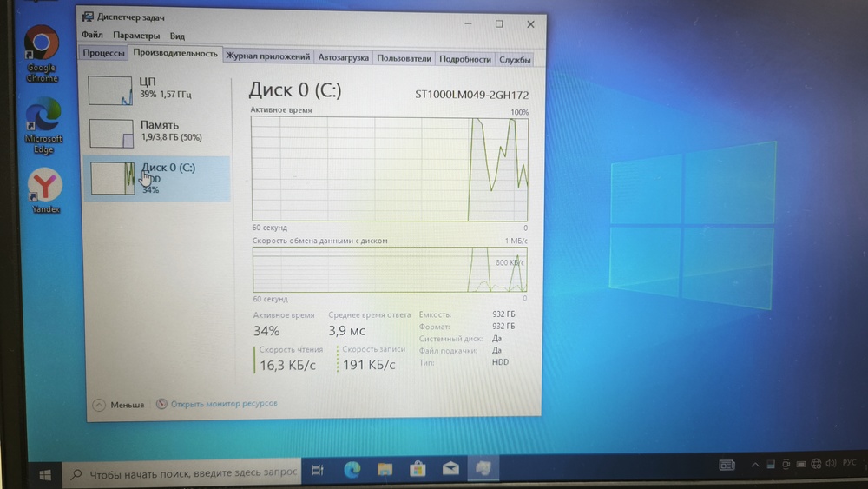Screen dimensions: 868x489
Task: Click the disk transfer rate graph
Action: point(390,270)
